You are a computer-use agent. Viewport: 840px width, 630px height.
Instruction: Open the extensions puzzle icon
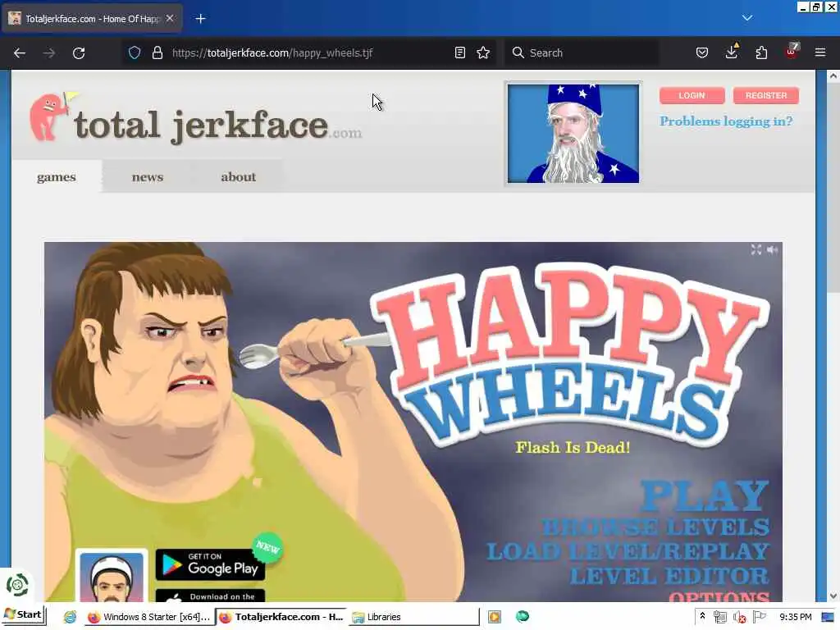pos(761,52)
